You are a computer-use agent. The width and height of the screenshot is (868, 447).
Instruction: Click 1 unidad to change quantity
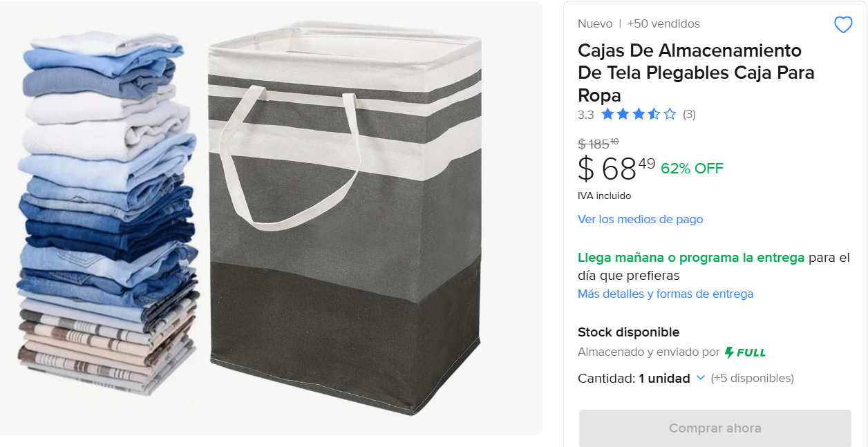666,378
